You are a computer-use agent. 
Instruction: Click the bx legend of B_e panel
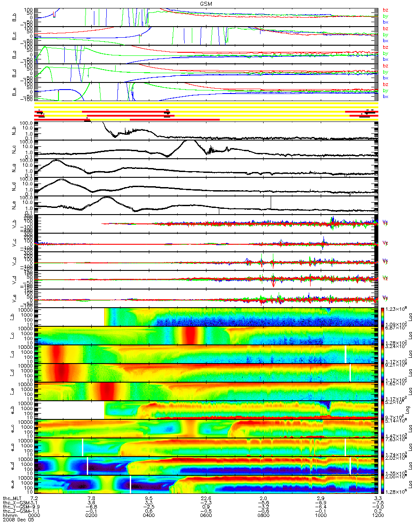pos(385,96)
